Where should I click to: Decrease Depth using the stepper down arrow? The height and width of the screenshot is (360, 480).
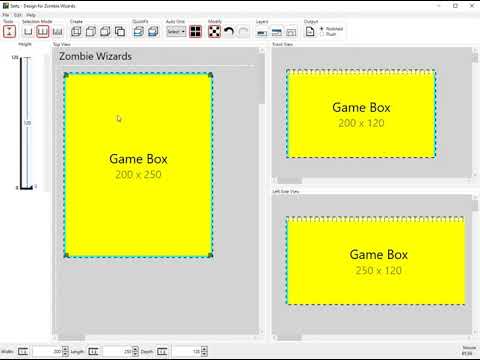point(204,354)
